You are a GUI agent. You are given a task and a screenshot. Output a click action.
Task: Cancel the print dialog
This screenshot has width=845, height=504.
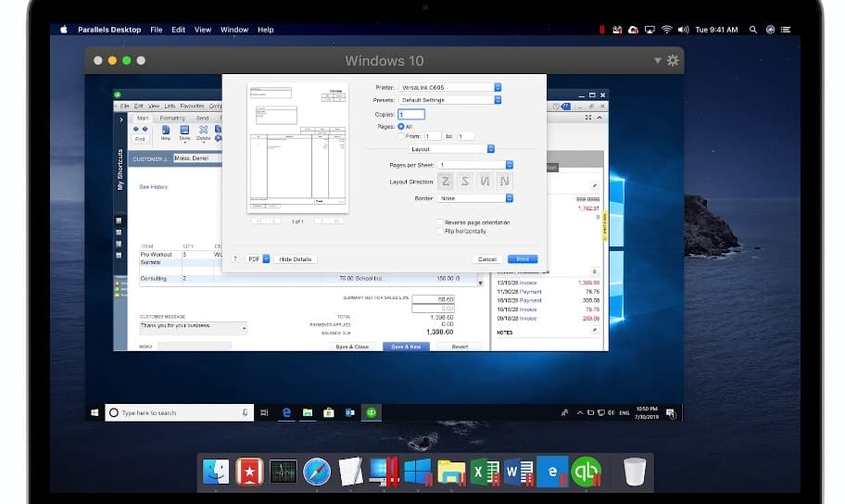[486, 259]
